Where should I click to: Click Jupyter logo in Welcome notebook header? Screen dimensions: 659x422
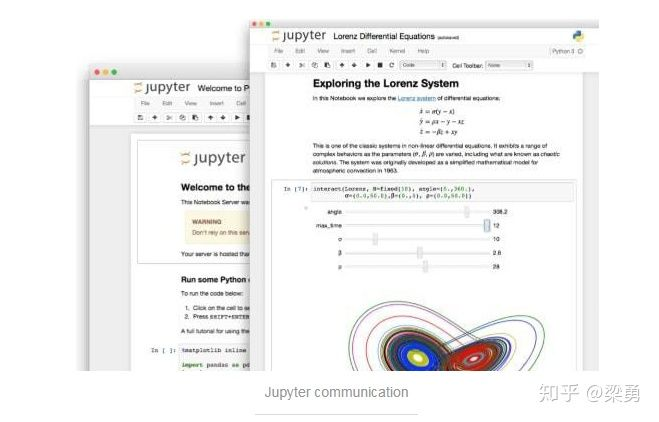click(162, 88)
